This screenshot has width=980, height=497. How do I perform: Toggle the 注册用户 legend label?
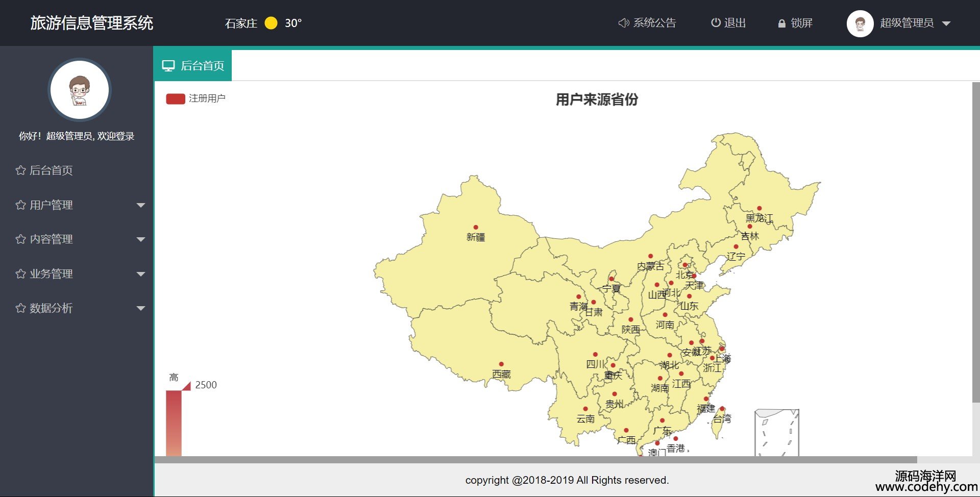click(x=207, y=98)
